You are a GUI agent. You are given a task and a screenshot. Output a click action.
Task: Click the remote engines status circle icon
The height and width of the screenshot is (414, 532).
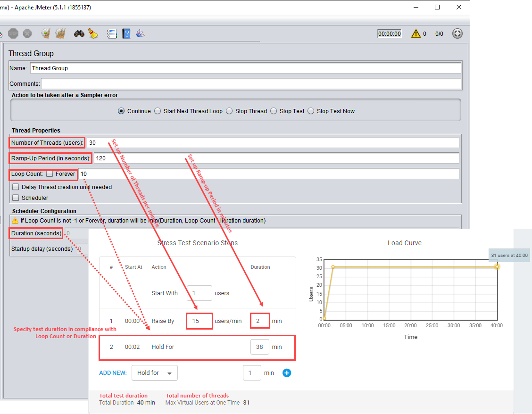coord(457,33)
